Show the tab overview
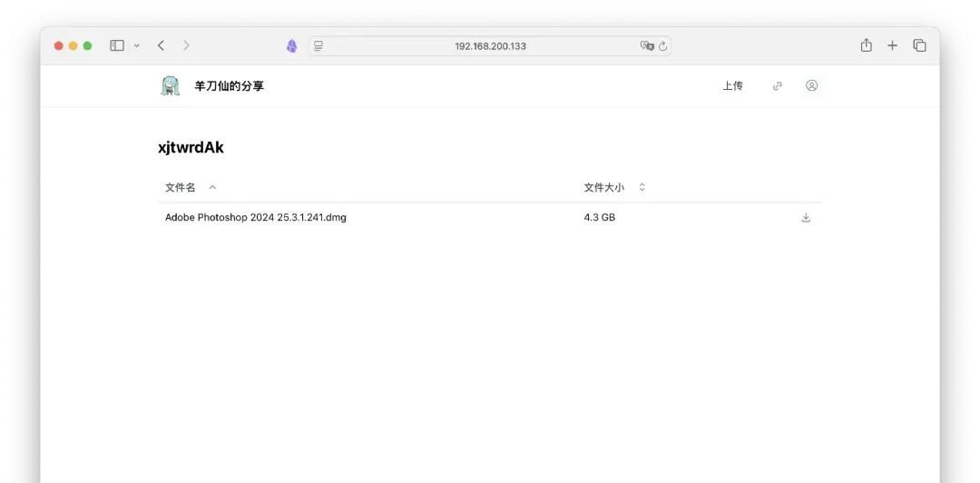This screenshot has width=980, height=483. (x=919, y=45)
